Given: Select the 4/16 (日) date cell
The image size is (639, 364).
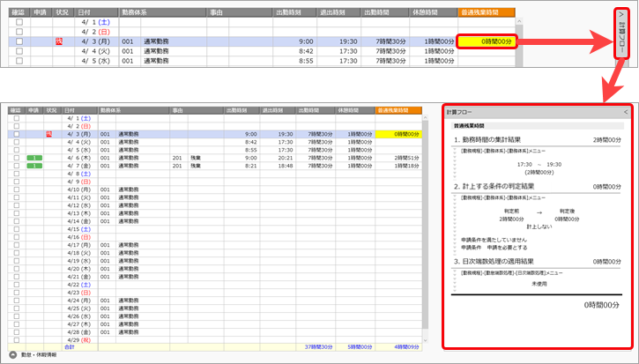Looking at the screenshot, I should (79, 237).
